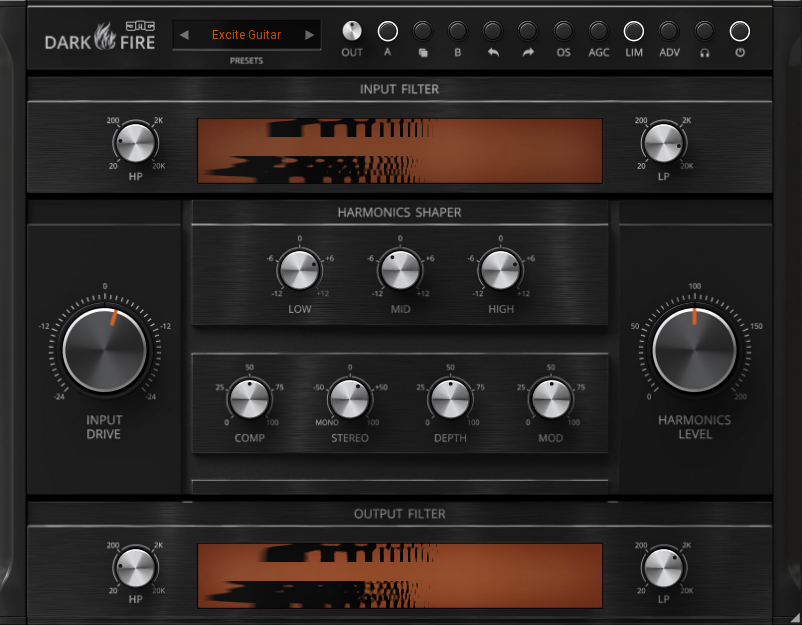Click the HARMONICS SHAPER section header
This screenshot has width=802, height=625.
[x=400, y=212]
